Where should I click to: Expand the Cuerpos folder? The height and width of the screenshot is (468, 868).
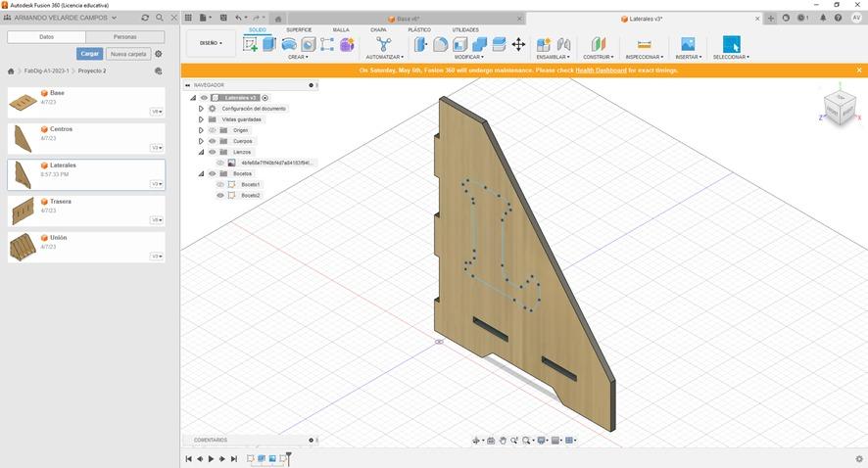(201, 141)
